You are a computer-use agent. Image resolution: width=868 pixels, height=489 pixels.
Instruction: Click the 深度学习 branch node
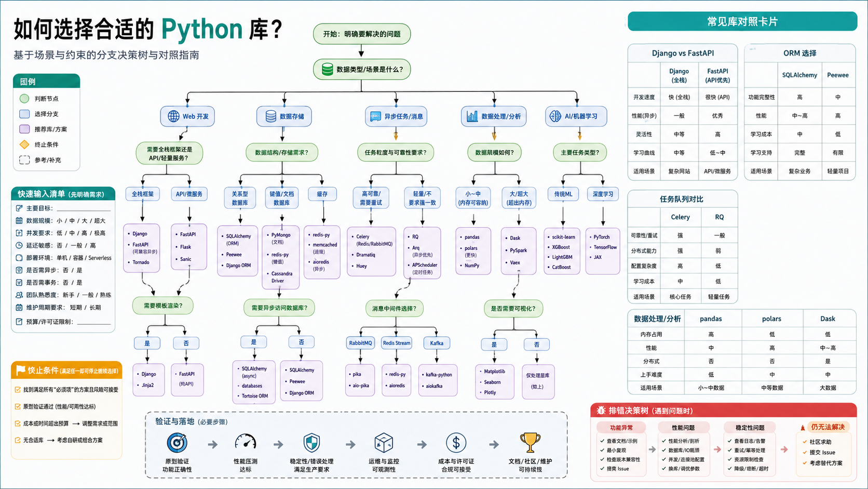pyautogui.click(x=603, y=194)
